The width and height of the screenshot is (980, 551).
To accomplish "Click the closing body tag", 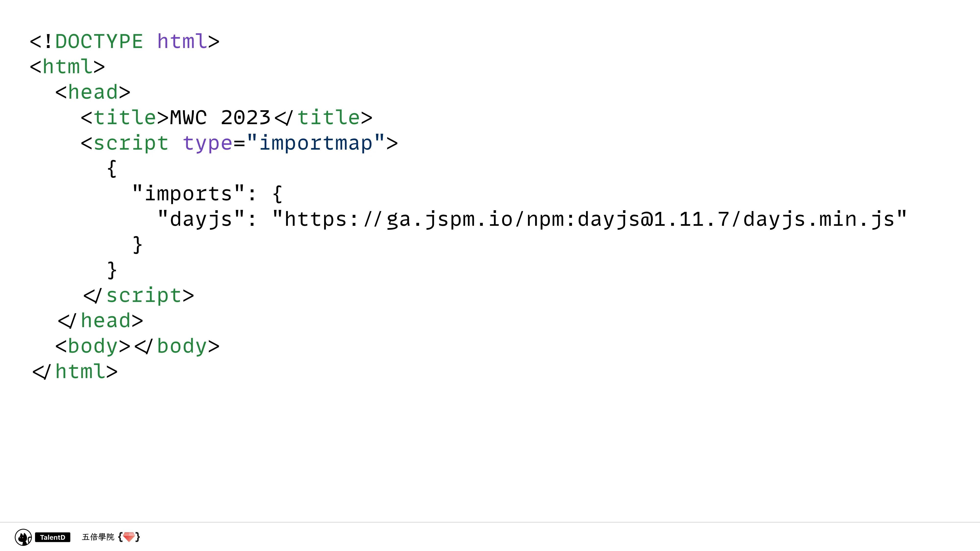I will [177, 346].
